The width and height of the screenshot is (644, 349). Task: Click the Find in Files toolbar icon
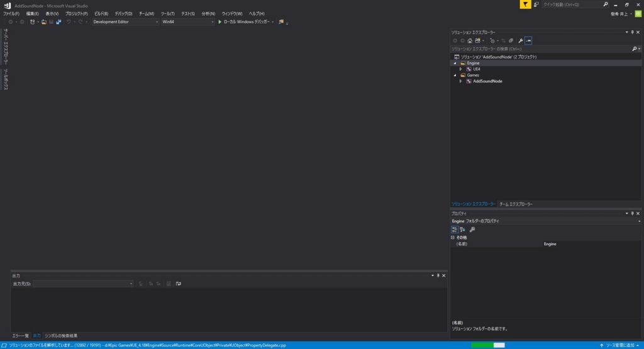pyautogui.click(x=281, y=22)
